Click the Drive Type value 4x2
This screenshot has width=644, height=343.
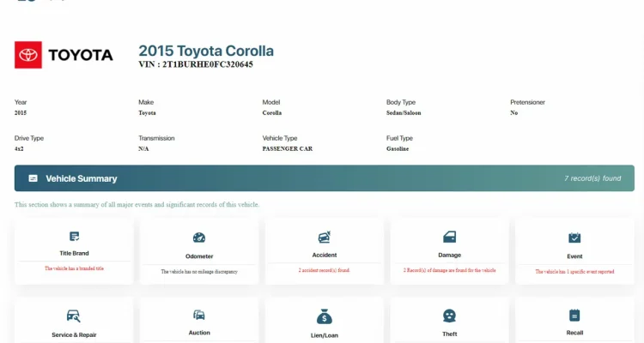(19, 149)
